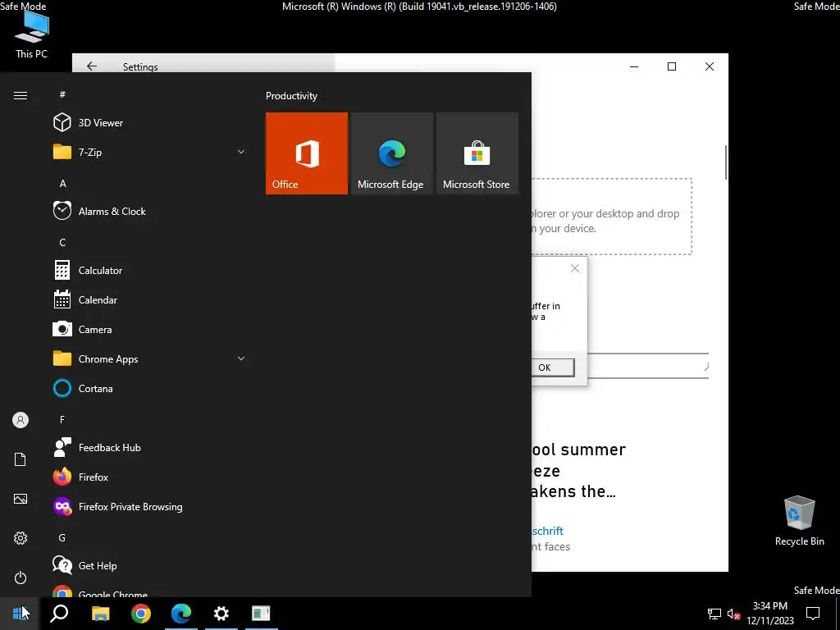Expand the Start menu hamburger button
This screenshot has height=630, width=840.
pyautogui.click(x=21, y=95)
